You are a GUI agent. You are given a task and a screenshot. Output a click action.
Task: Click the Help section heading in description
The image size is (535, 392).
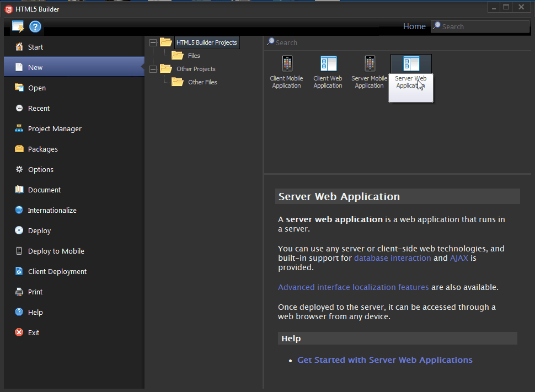point(291,339)
